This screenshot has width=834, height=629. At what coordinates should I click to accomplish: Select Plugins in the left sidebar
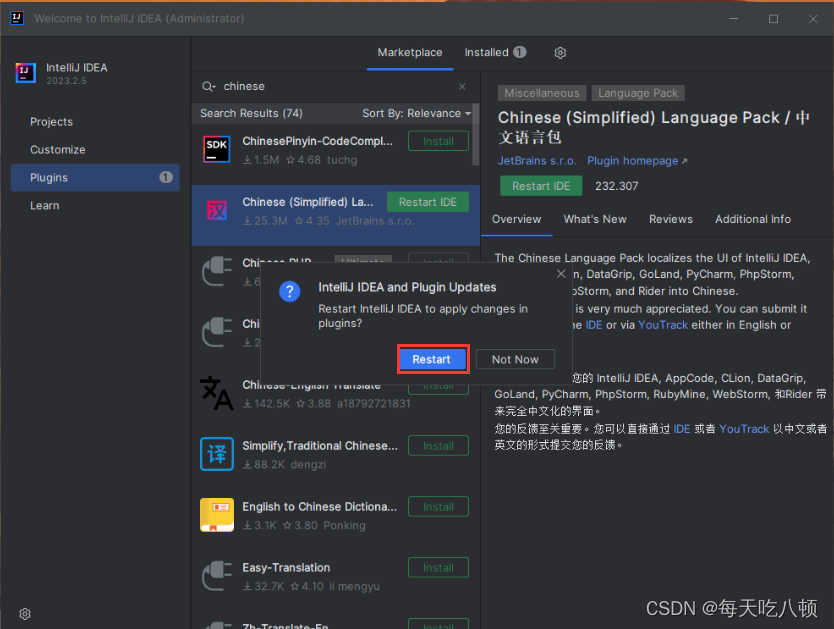point(95,178)
